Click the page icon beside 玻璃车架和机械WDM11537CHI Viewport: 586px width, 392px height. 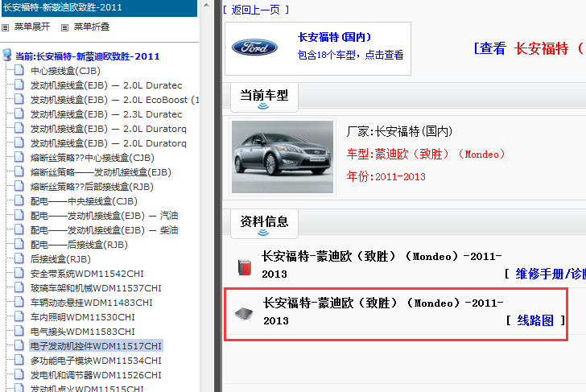click(19, 287)
